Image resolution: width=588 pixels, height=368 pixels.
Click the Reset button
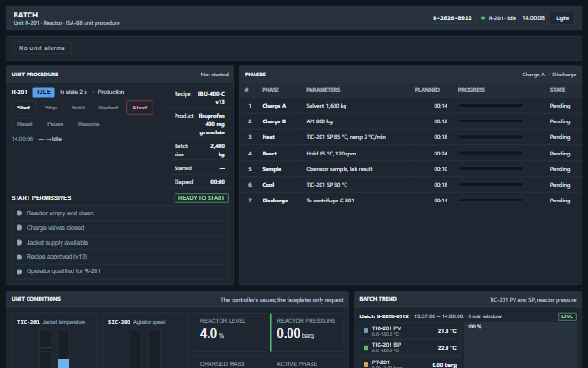click(x=25, y=124)
